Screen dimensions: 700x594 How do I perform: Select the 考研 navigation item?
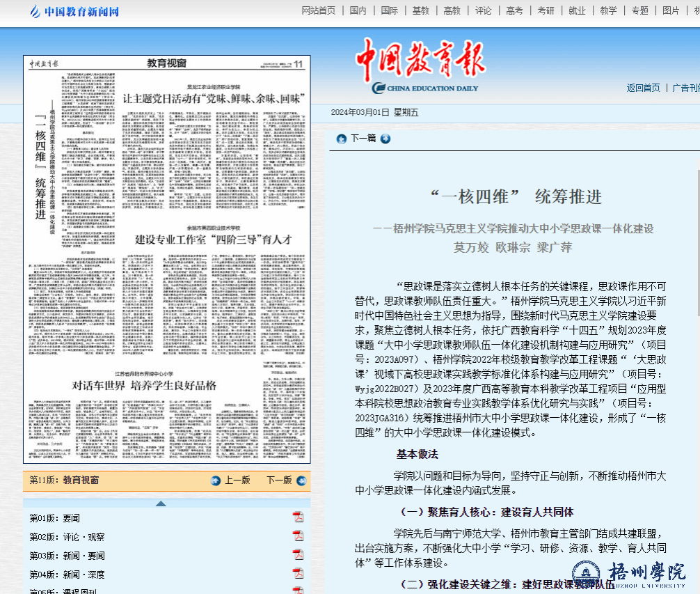546,10
